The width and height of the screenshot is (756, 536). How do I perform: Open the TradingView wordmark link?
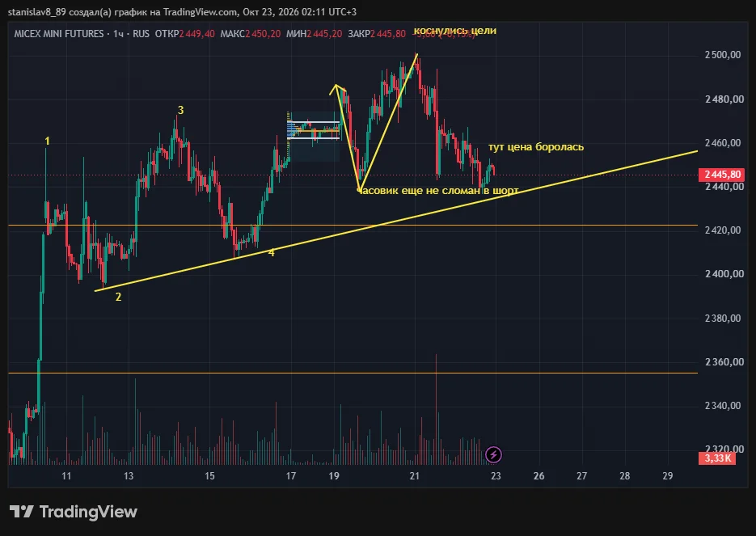coord(88,512)
